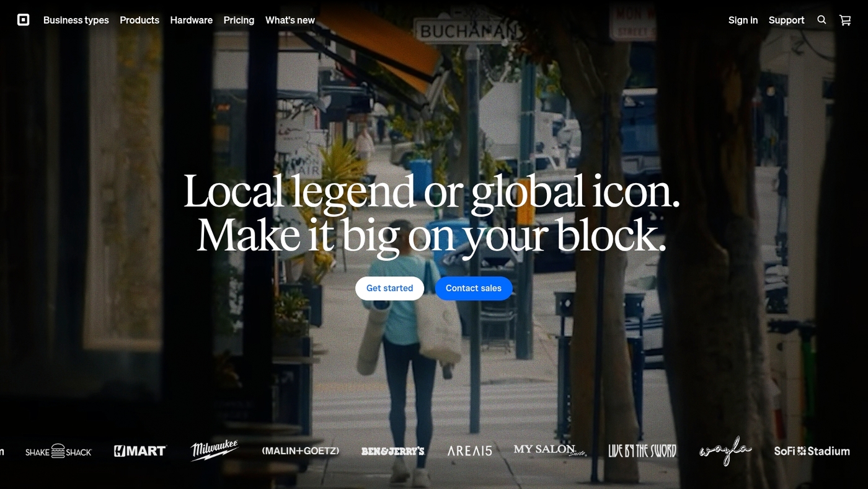The image size is (868, 489).
Task: Click the Milwaukee brand logo
Action: coord(214,451)
